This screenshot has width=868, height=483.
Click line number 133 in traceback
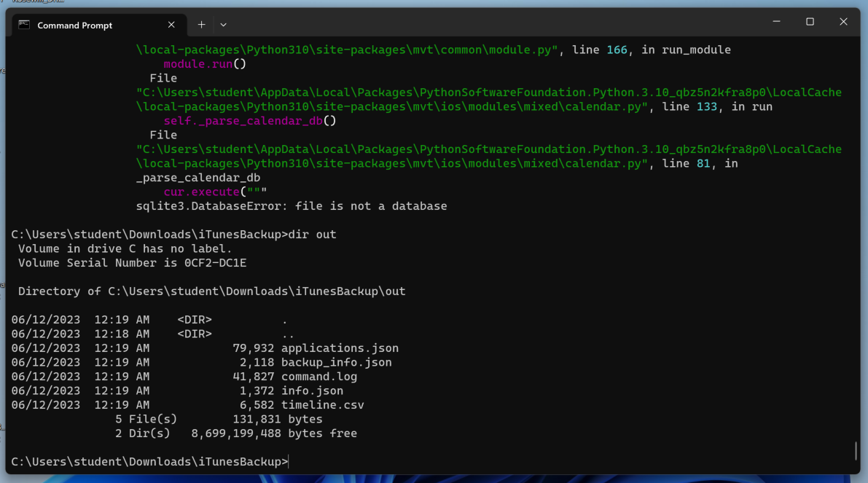(706, 107)
